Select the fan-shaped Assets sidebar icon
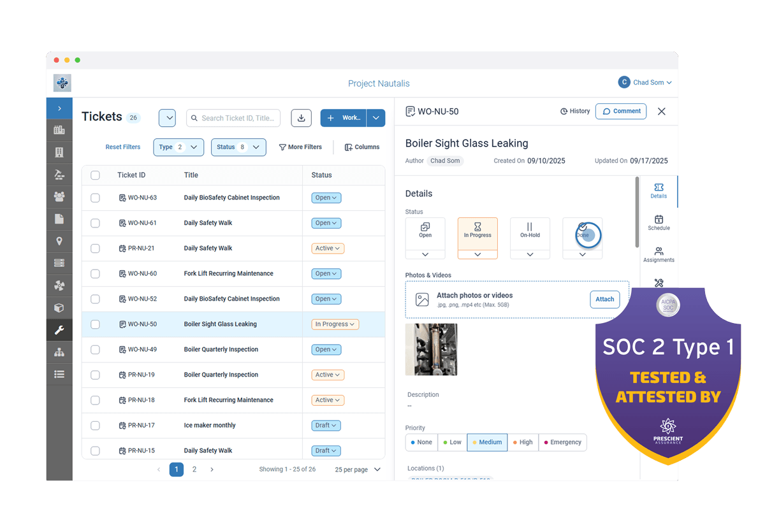 point(59,285)
